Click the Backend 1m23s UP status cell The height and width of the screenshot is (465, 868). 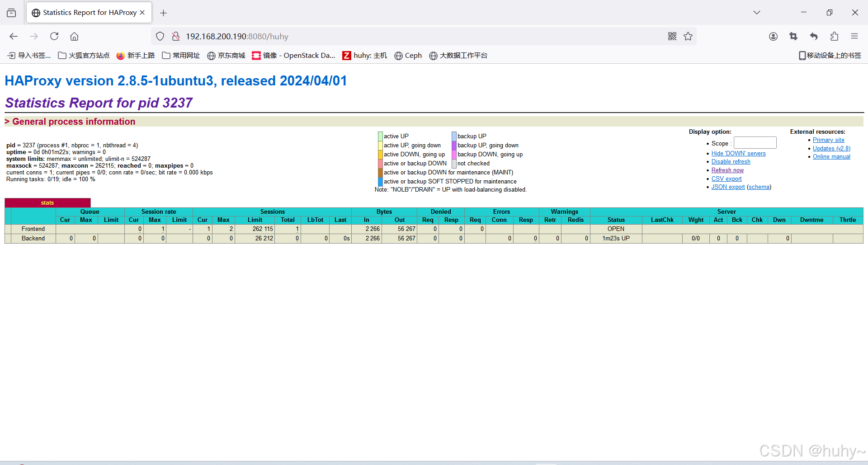[616, 238]
